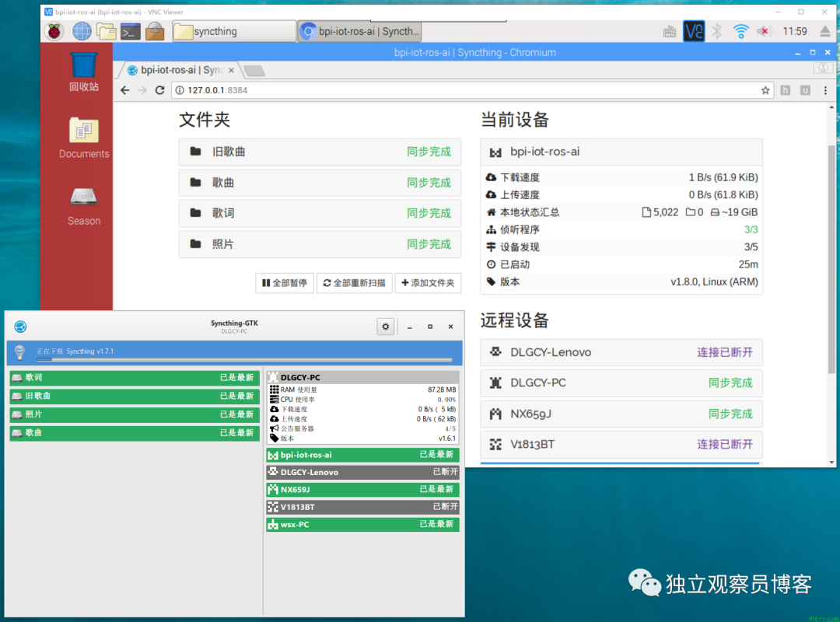Click the VNC server tray icon
Screen dimensions: 840x622
pyautogui.click(x=694, y=32)
